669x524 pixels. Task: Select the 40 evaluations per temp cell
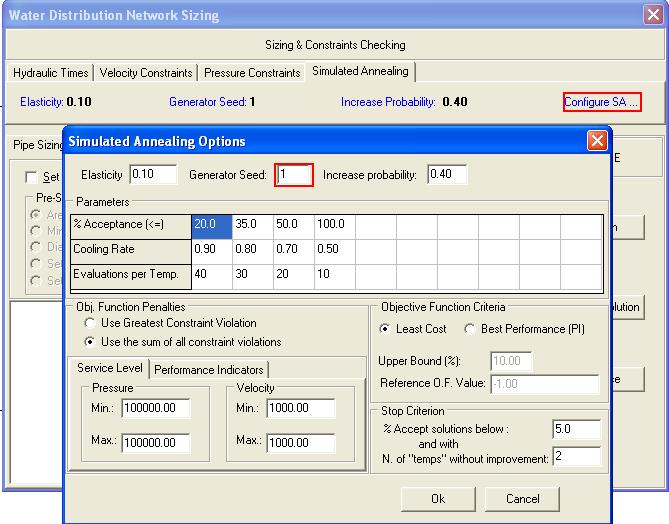coord(212,277)
